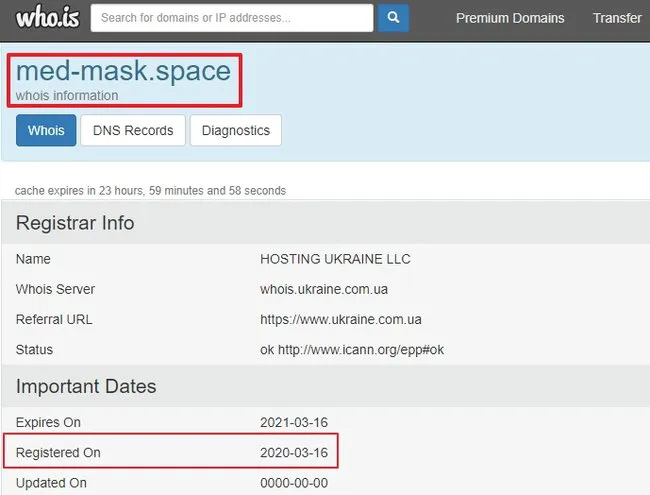Click the 0000-00-00 updated date
The height and width of the screenshot is (495, 650).
(x=294, y=483)
